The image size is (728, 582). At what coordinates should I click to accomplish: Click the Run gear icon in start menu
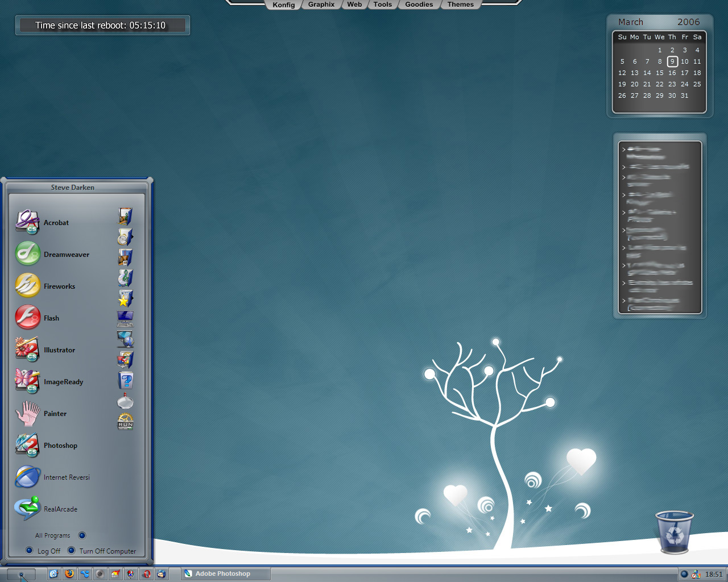pyautogui.click(x=125, y=422)
